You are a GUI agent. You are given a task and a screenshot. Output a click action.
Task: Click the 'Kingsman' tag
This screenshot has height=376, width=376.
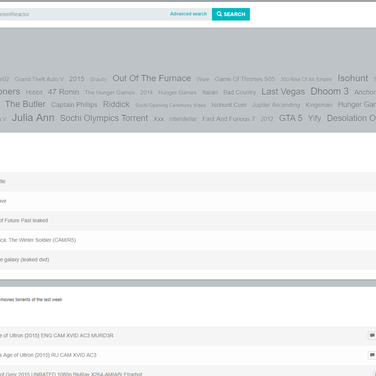pyautogui.click(x=319, y=105)
